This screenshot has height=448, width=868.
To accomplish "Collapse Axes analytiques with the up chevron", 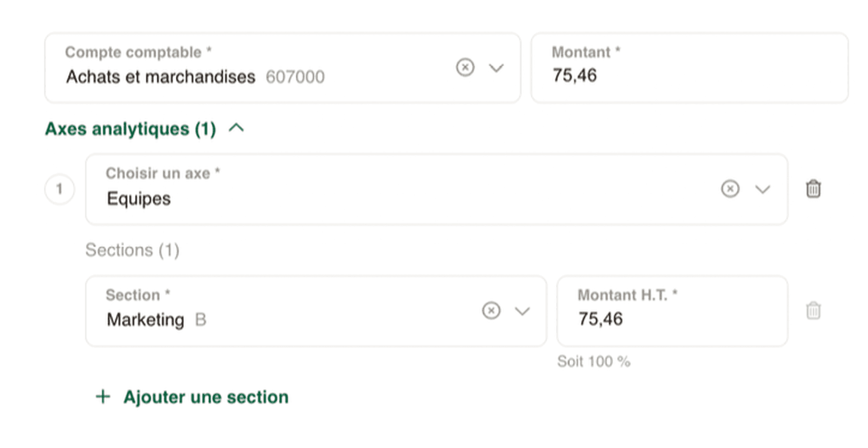I will click(236, 128).
